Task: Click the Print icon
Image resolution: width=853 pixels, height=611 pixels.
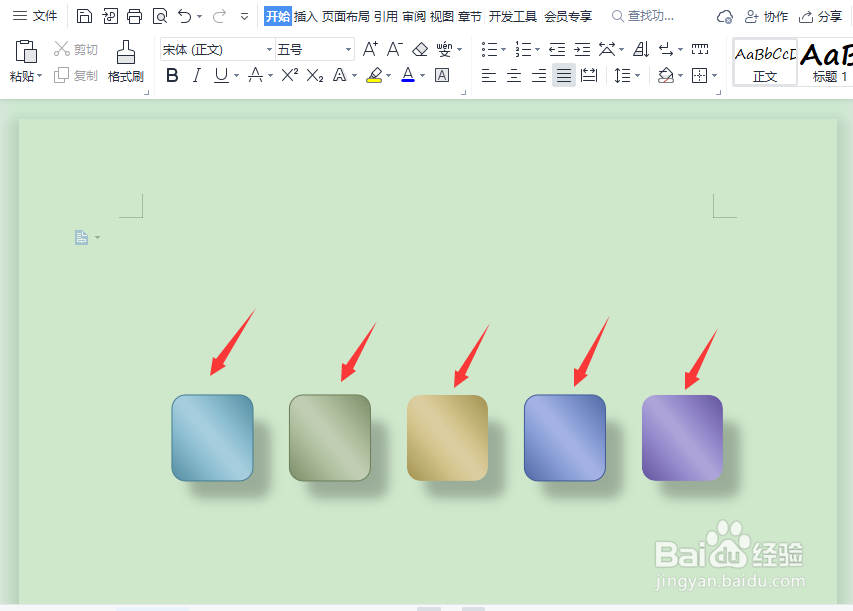Action: pyautogui.click(x=134, y=16)
